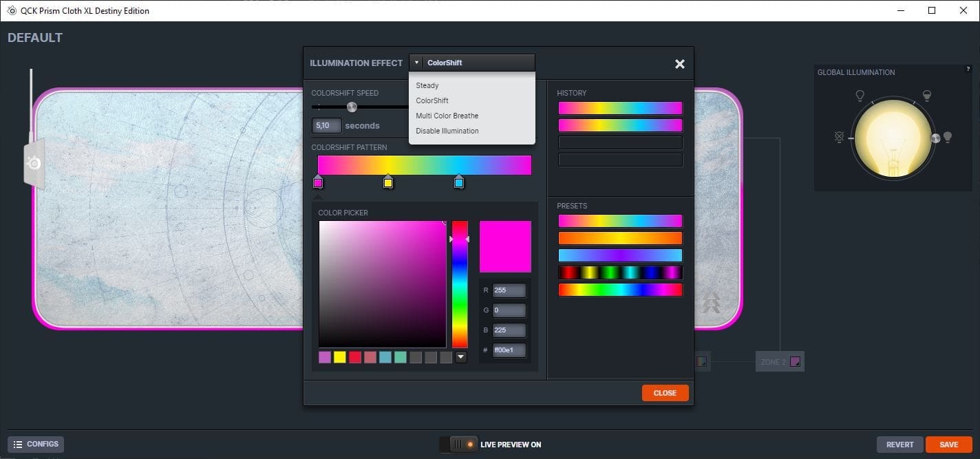
Task: Select the cyan gradient stop marker
Action: click(x=459, y=182)
